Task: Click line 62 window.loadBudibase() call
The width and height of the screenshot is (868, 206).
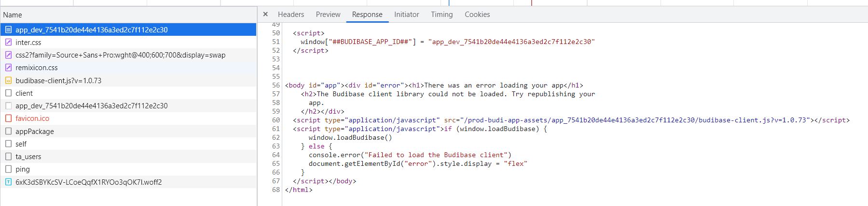Action: click(x=350, y=137)
